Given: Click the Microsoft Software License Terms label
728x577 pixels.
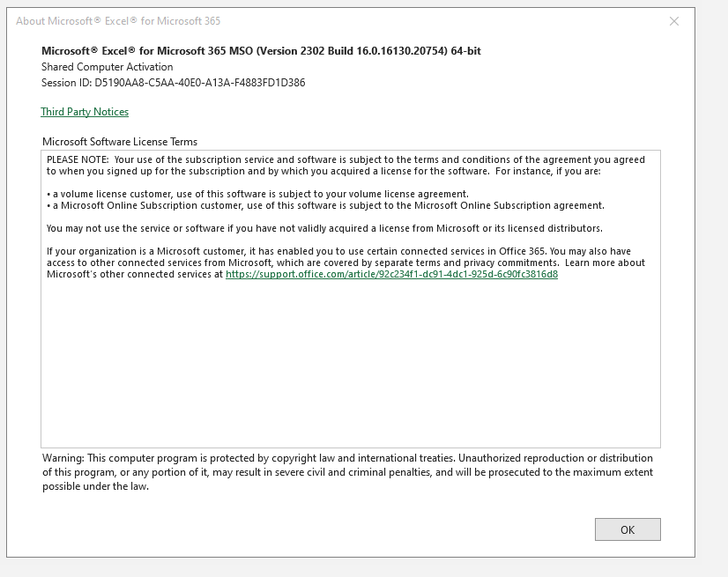Looking at the screenshot, I should coord(120,142).
